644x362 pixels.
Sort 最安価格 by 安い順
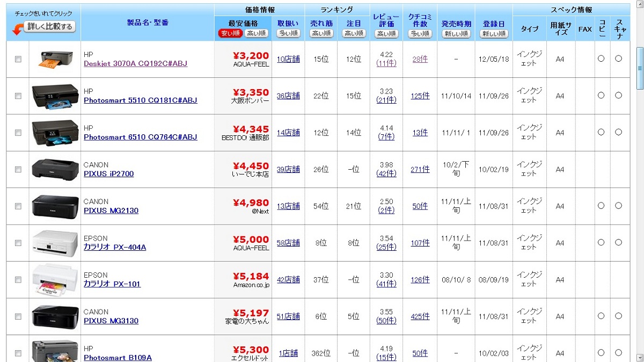point(230,33)
